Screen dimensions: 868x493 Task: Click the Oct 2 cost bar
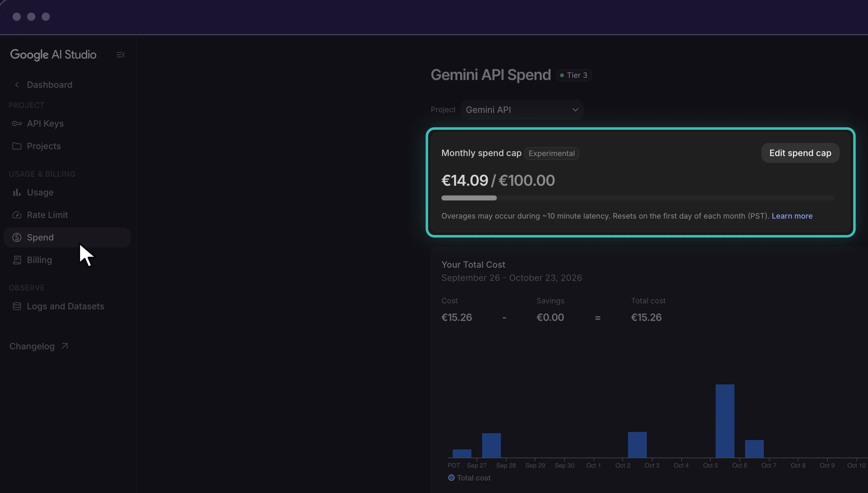point(637,445)
